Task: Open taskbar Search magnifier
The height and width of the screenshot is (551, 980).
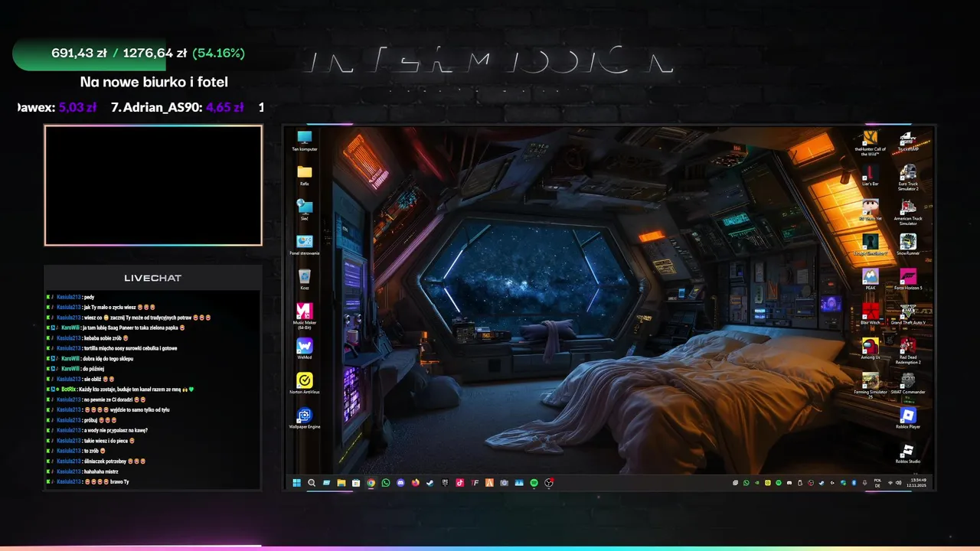Action: point(312,483)
